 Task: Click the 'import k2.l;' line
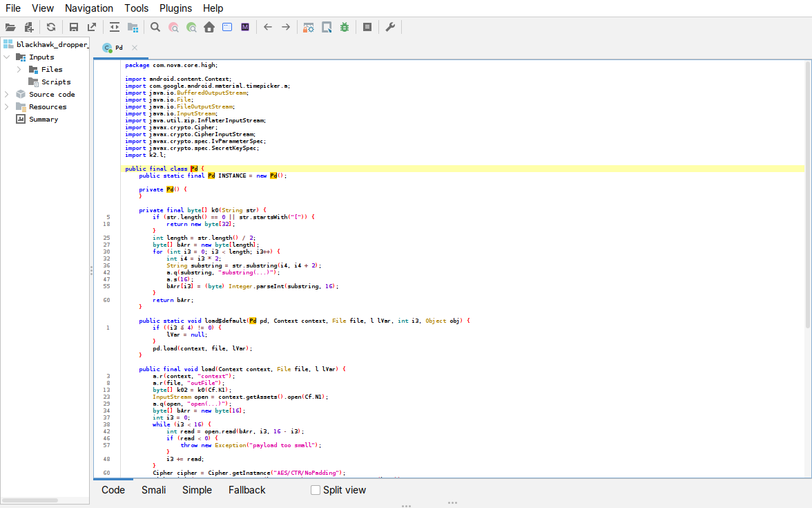[x=145, y=155]
